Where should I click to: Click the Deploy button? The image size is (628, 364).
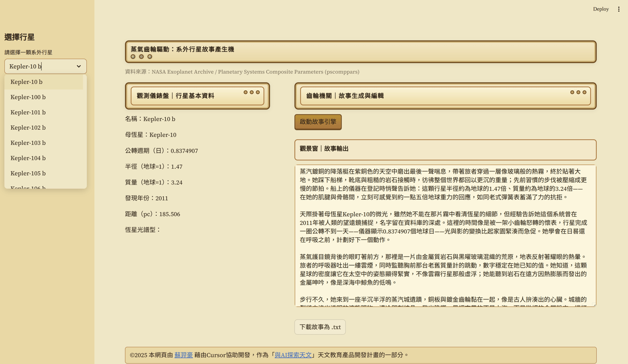(x=600, y=9)
